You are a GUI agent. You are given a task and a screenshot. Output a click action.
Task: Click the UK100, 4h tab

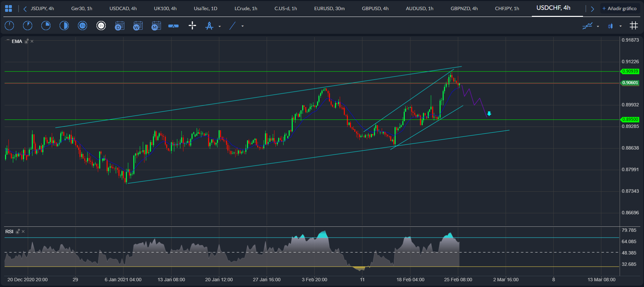[165, 8]
